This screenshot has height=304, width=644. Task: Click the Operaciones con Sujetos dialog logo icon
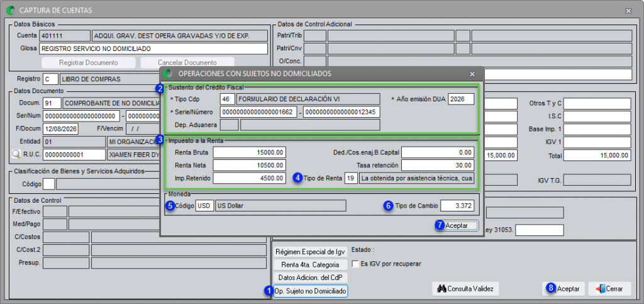pos(167,74)
